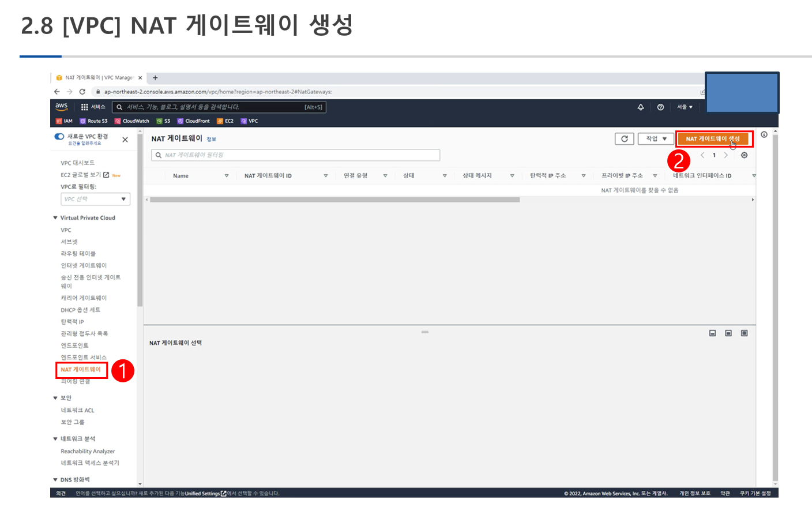Open table preferences gear icon

click(745, 155)
